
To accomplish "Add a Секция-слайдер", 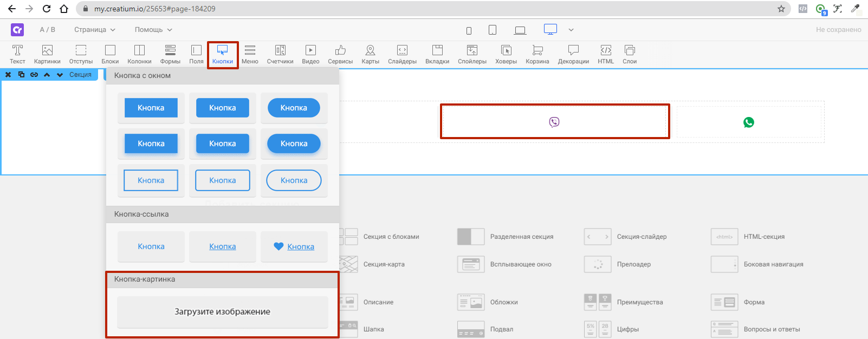I will pyautogui.click(x=626, y=237).
